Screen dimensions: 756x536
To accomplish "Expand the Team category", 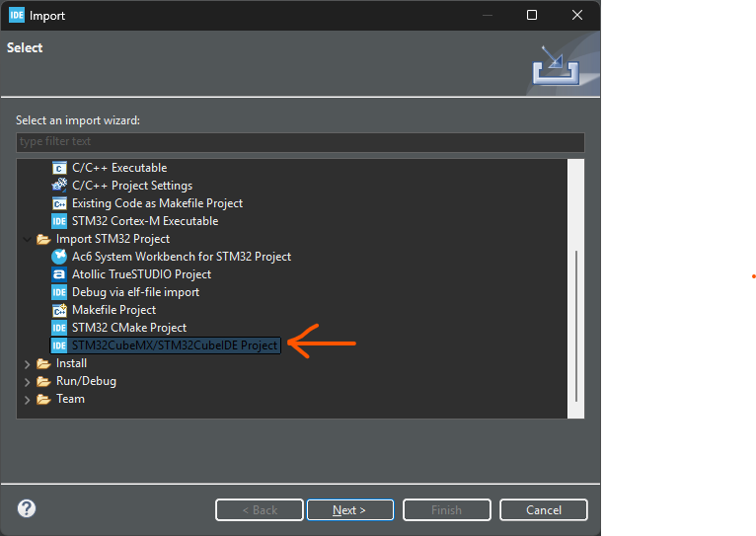I will pyautogui.click(x=27, y=400).
